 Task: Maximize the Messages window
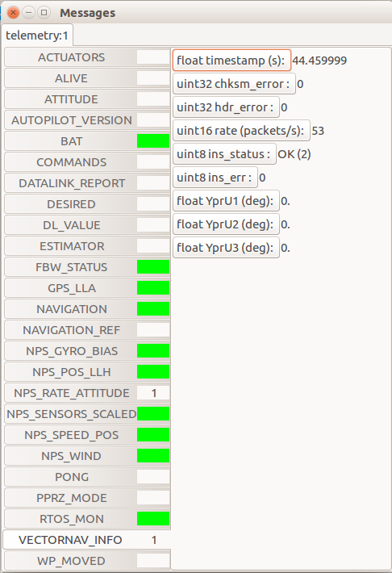(x=44, y=13)
